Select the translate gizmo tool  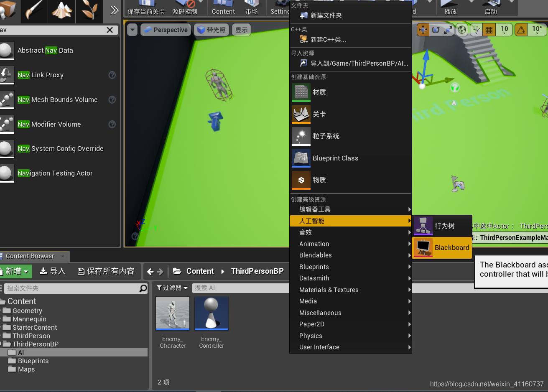tap(423, 30)
